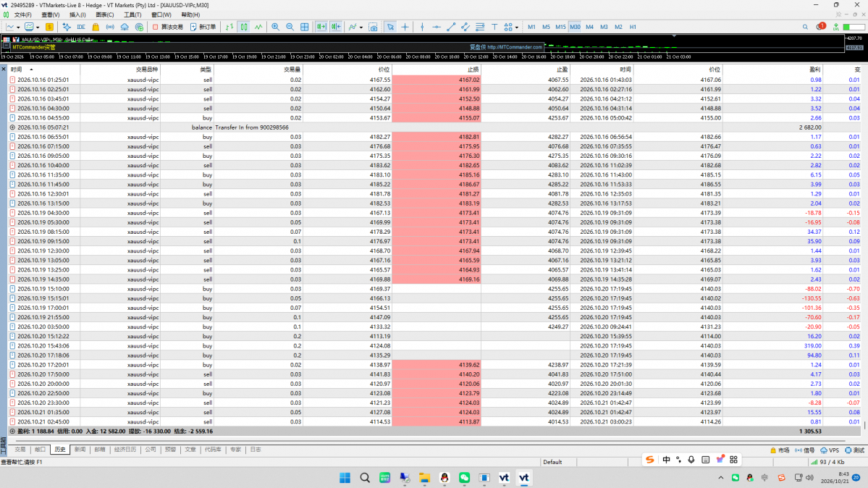Open the IDE MetaEditor icon
Viewport: 868px width, 488px height.
81,27
